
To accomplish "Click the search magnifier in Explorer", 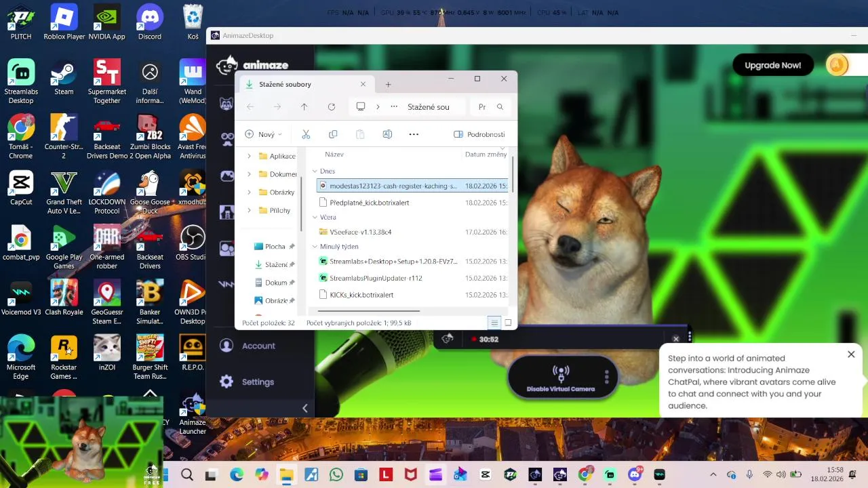I will 500,107.
